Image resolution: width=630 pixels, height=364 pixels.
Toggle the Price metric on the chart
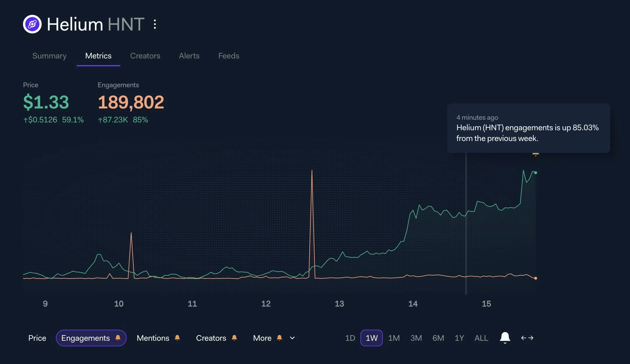pos(37,338)
